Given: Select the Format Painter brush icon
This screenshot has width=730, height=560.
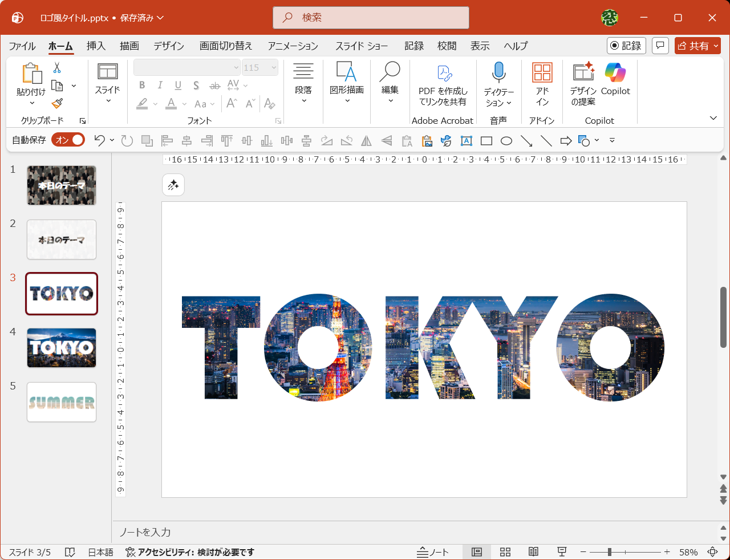Looking at the screenshot, I should pos(57,103).
